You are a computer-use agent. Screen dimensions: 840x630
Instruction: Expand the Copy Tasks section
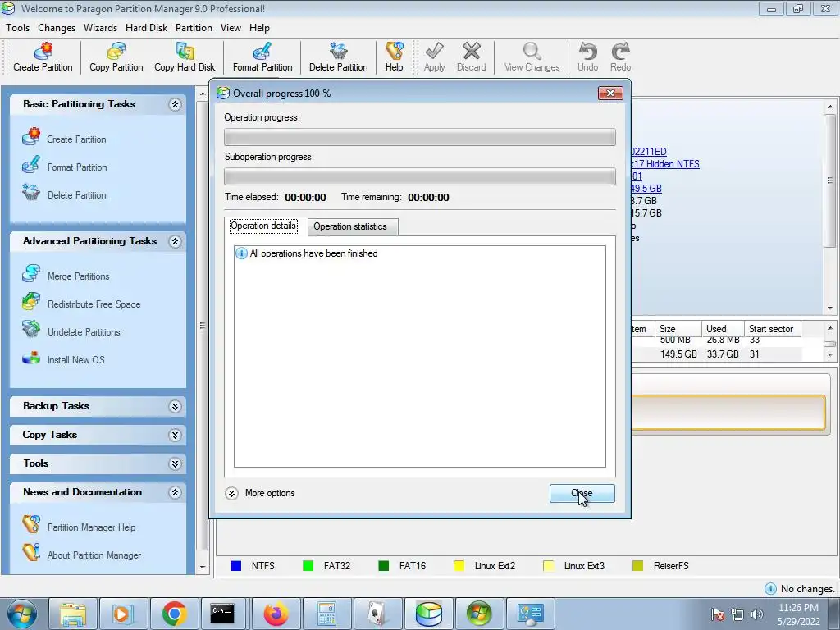coord(175,435)
